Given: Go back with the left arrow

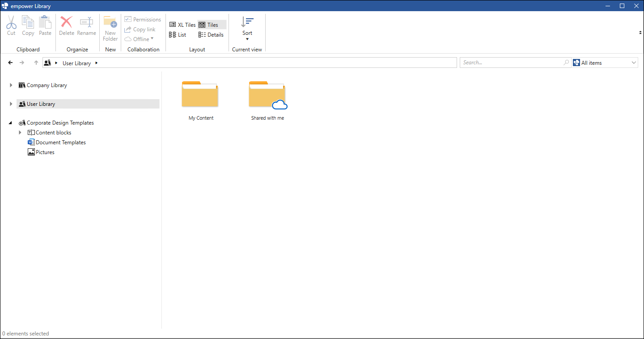Looking at the screenshot, I should [x=11, y=63].
